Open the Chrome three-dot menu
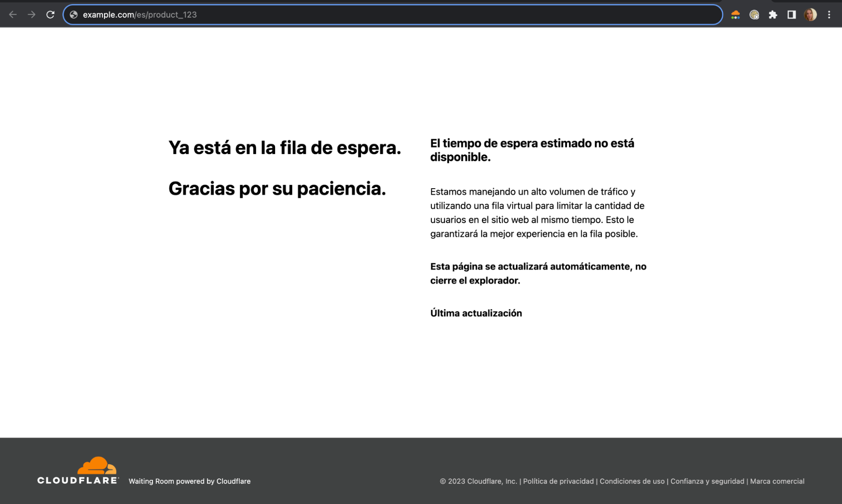842x504 pixels. tap(829, 15)
